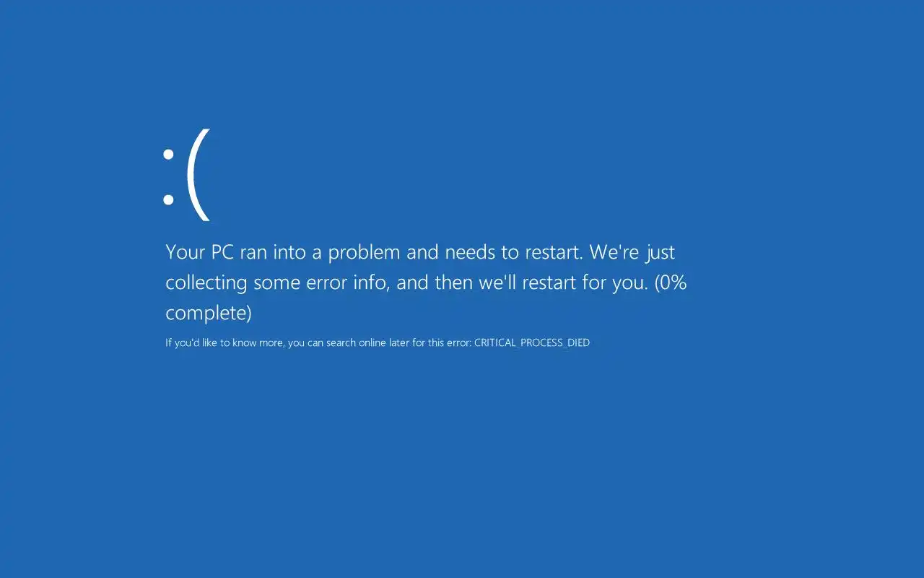Click the colon eyes of the sad face
924x578 pixels.
pos(168,176)
